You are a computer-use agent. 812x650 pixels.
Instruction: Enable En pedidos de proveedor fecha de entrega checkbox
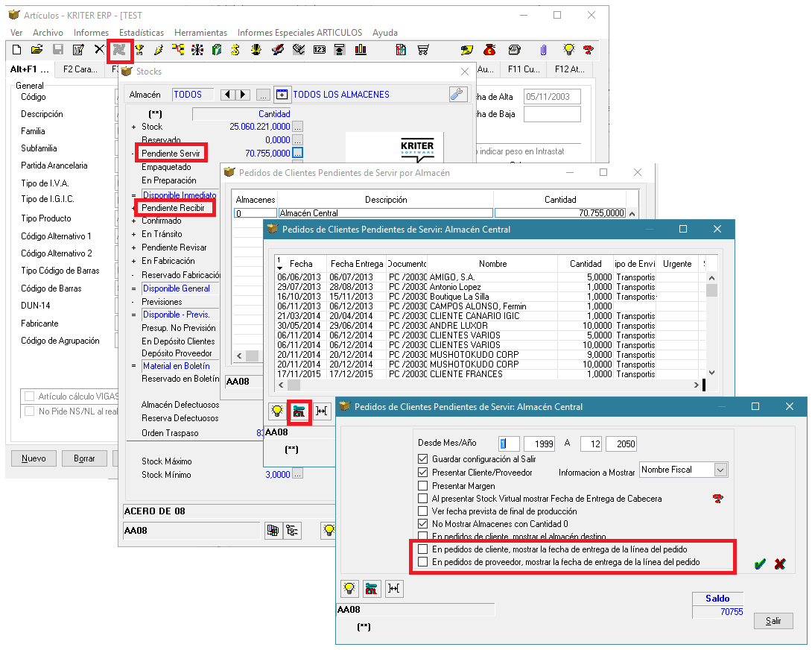click(423, 562)
